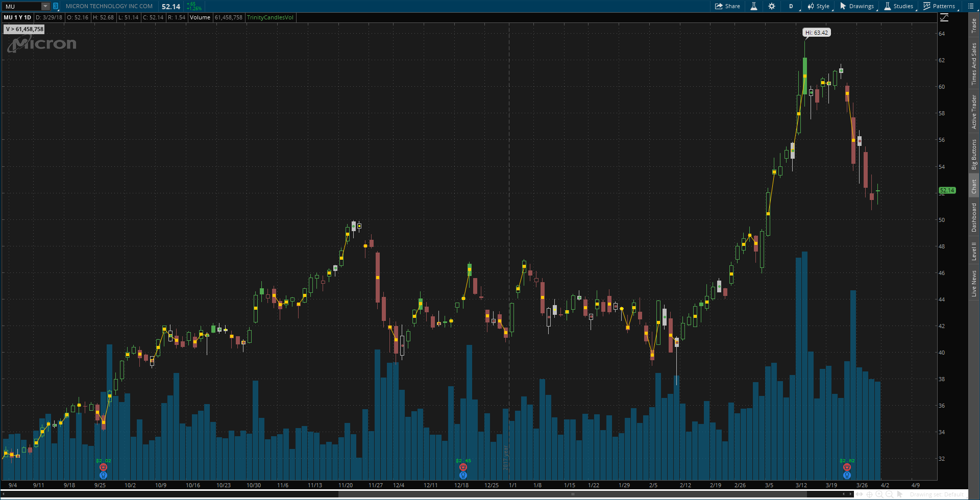Open the blue symbol link number selector

56,7
